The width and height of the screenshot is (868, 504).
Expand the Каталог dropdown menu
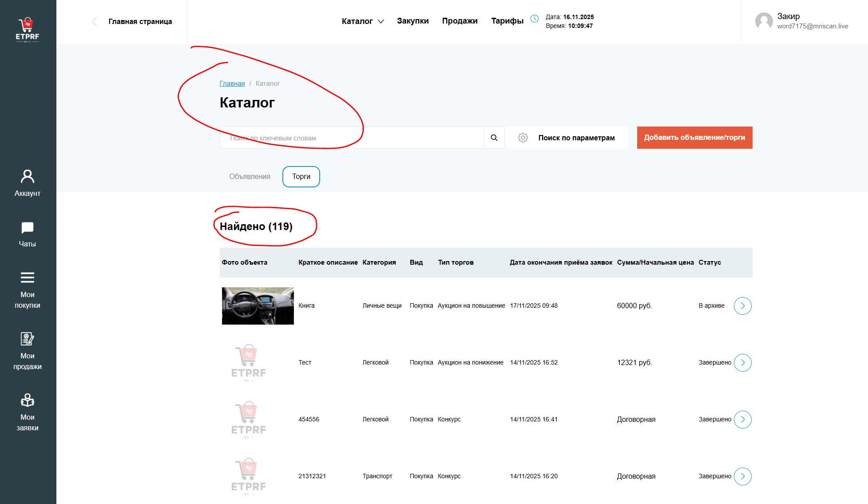click(363, 21)
